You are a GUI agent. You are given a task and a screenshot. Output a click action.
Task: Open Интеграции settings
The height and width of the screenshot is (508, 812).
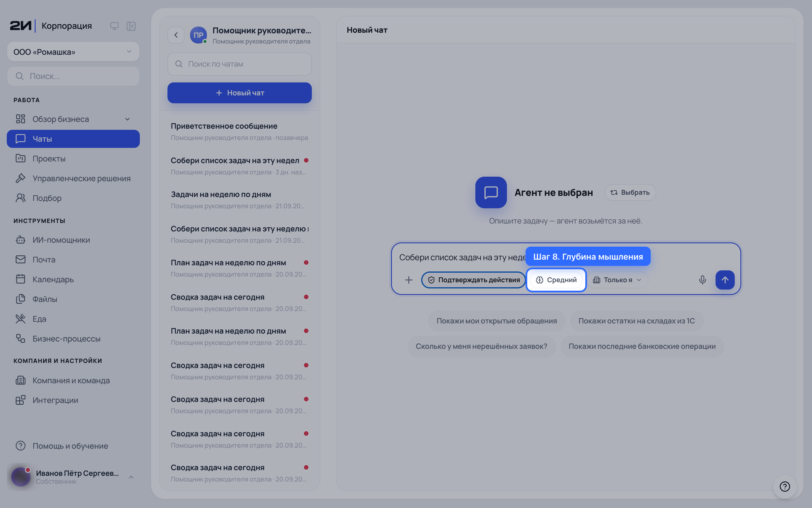(73, 400)
